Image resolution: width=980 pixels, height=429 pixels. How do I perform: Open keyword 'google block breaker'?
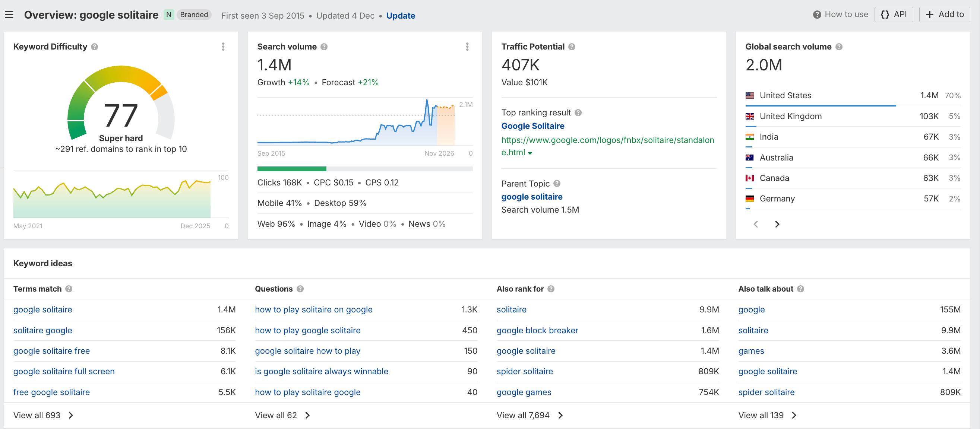(537, 330)
